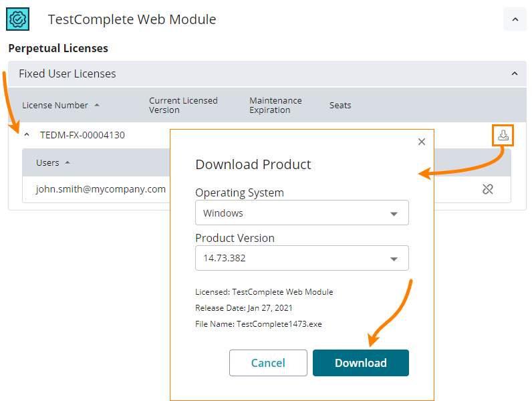This screenshot has width=532, height=401.
Task: Collapse the Fixed User Licenses panel
Action: point(514,74)
